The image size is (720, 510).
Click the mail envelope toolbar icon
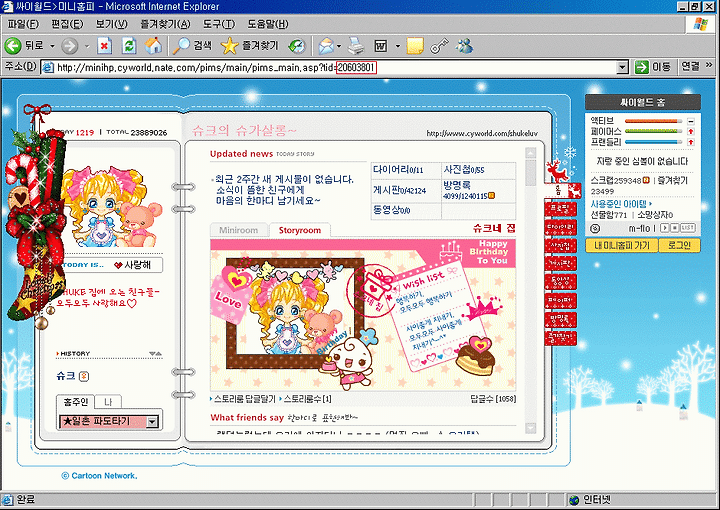click(x=326, y=46)
